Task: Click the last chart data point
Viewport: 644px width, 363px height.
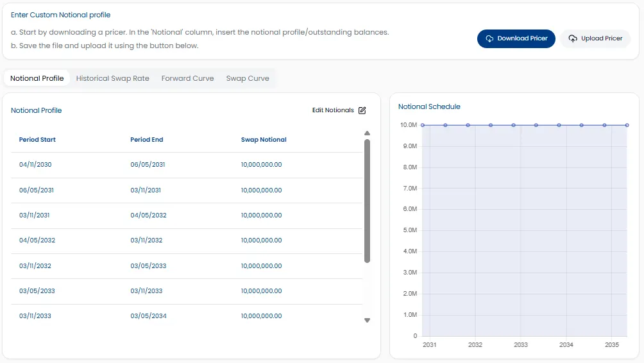Action: [627, 125]
